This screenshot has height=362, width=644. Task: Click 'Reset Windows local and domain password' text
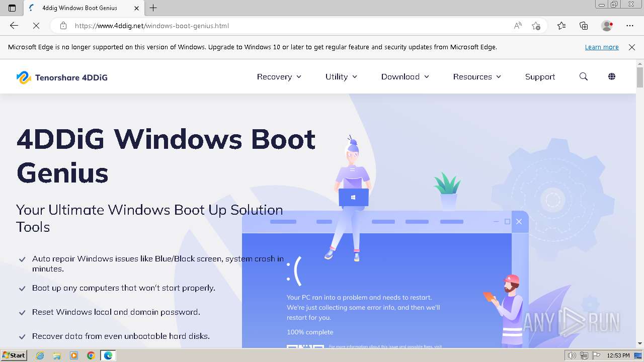pos(116,312)
